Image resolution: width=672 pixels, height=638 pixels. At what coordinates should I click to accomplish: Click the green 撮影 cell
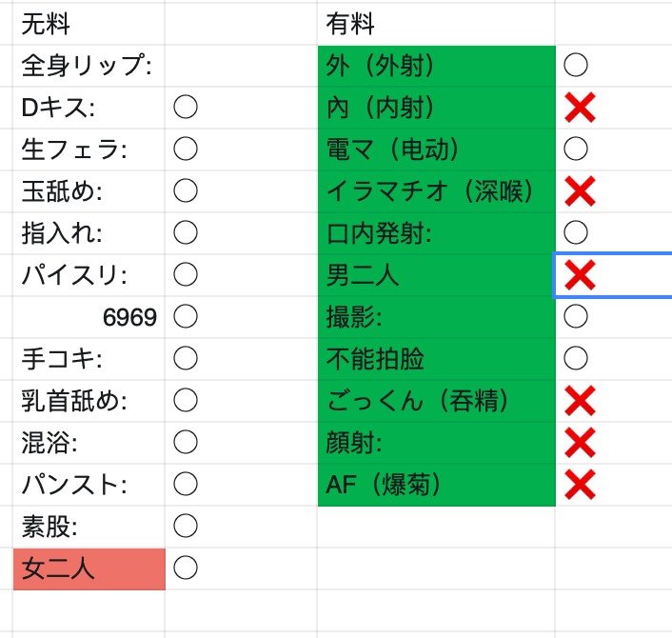point(436,316)
